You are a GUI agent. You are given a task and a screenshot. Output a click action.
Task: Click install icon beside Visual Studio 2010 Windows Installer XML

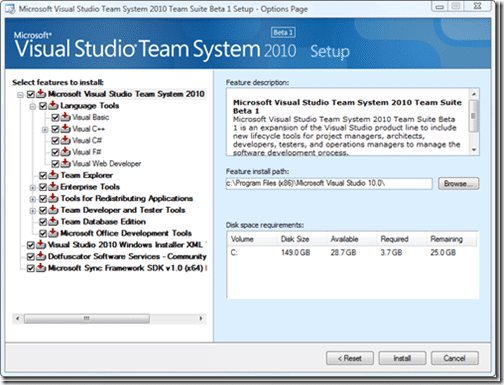(x=41, y=245)
